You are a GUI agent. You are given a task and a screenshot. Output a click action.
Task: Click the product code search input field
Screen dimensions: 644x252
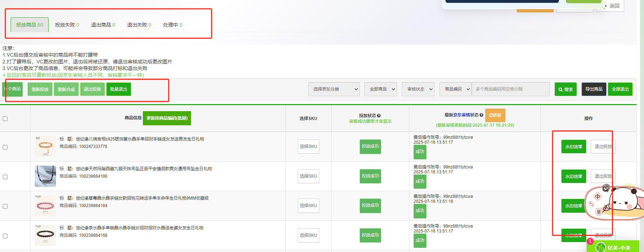pyautogui.click(x=510, y=89)
